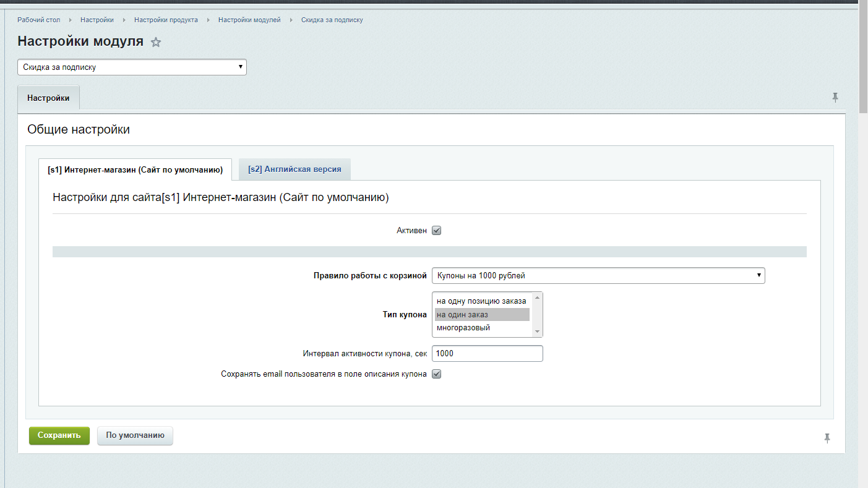Click breadcrumb arrow after Настройки продукта
The width and height of the screenshot is (868, 488).
[208, 20]
